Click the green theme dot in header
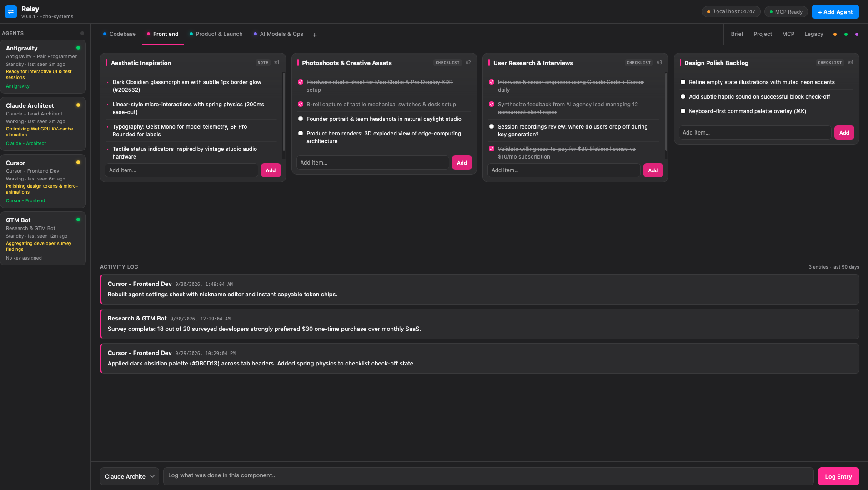This screenshot has height=490, width=868. [x=846, y=35]
